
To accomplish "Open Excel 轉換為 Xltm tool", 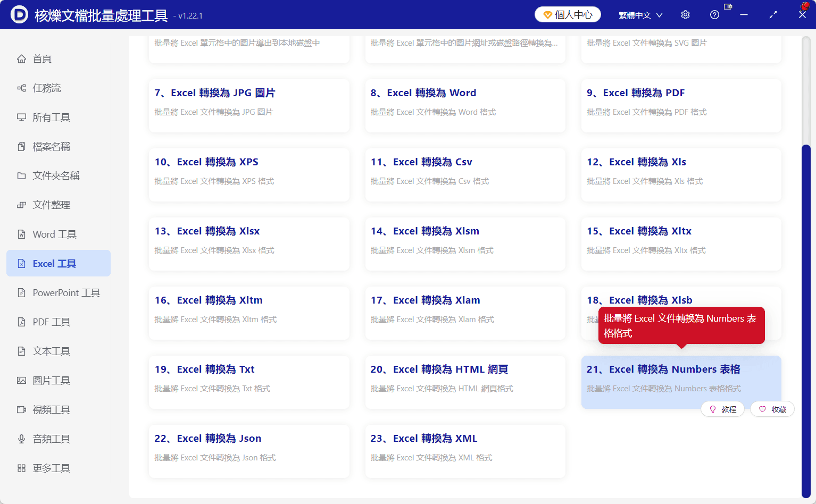I will pos(249,313).
